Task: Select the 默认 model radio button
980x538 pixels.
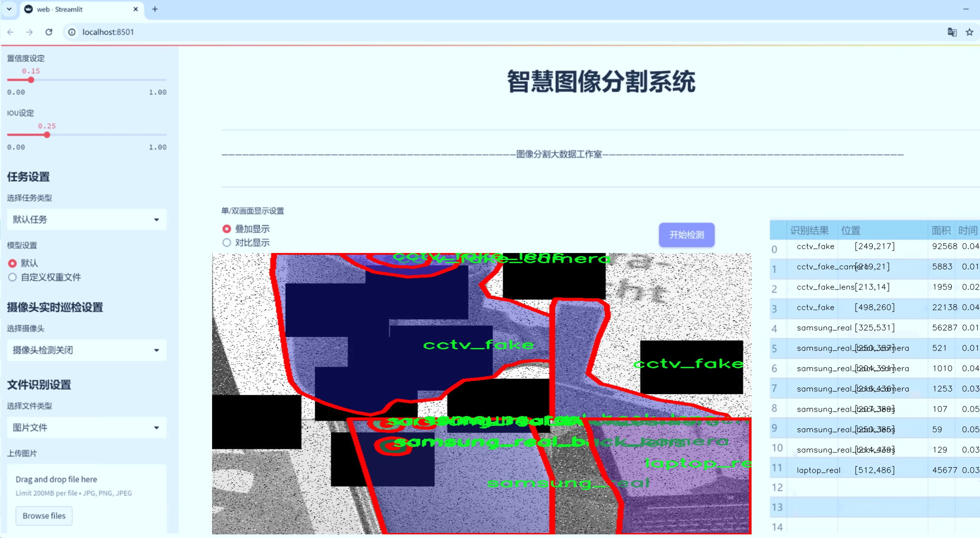Action: pyautogui.click(x=12, y=263)
